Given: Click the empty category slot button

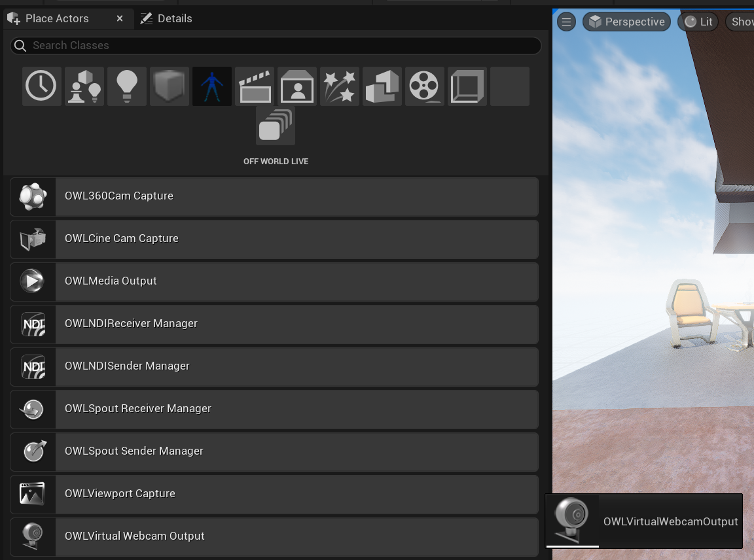Looking at the screenshot, I should pyautogui.click(x=510, y=86).
